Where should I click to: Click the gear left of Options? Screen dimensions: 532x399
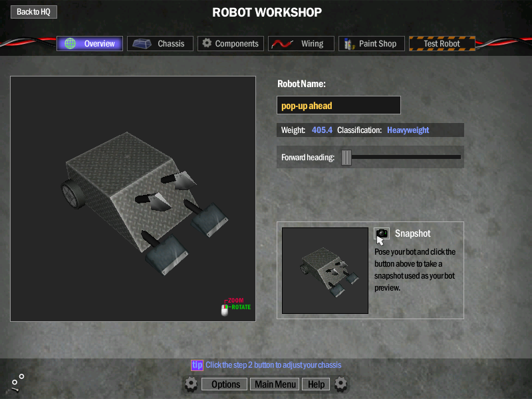tap(191, 384)
